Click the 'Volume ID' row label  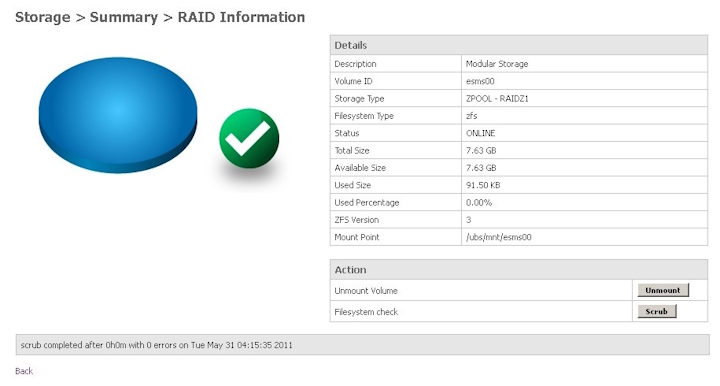click(354, 81)
